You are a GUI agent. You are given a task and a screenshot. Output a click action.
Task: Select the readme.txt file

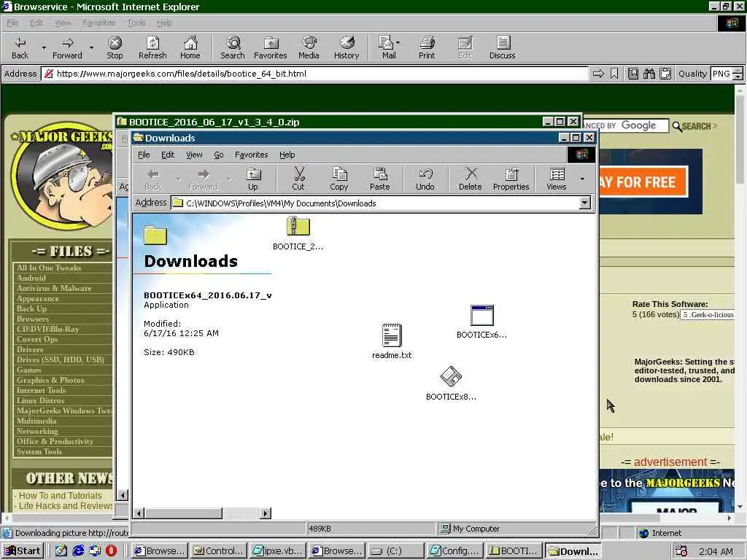click(392, 341)
